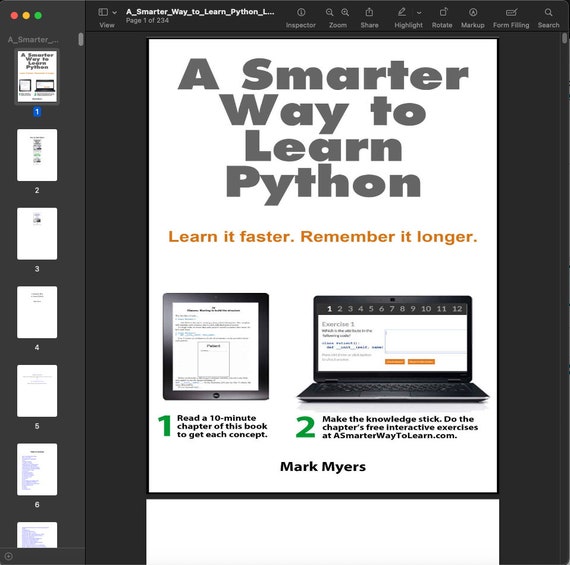Select the Highlight pen icon
This screenshot has height=565, width=570.
pos(401,12)
